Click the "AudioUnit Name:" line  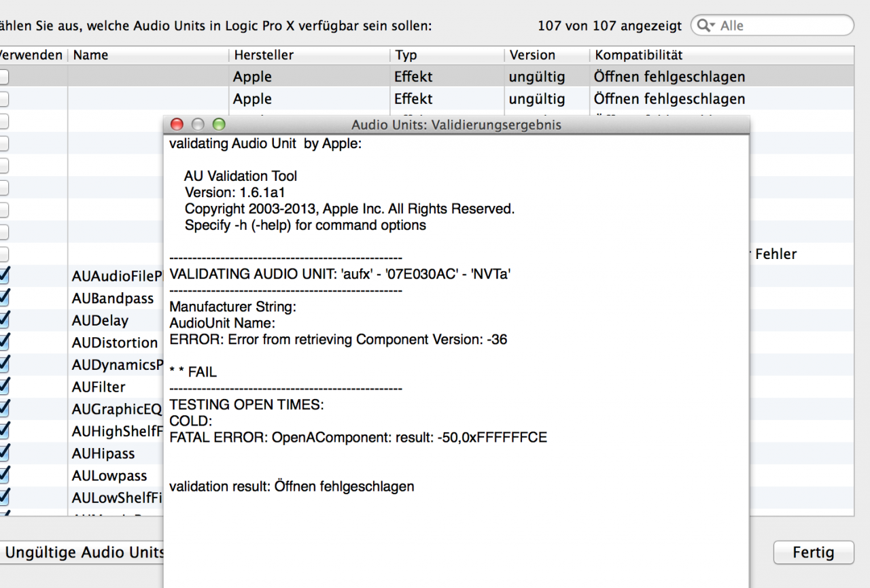(222, 323)
